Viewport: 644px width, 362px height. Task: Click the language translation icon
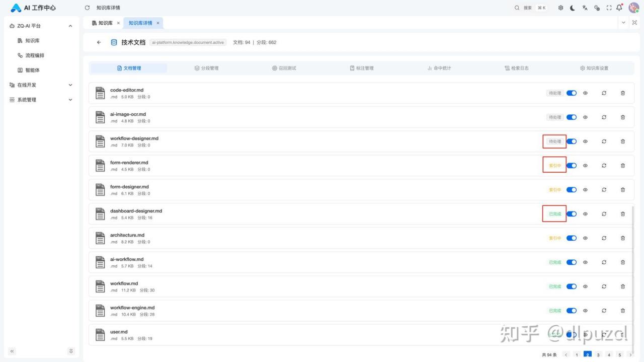[585, 8]
